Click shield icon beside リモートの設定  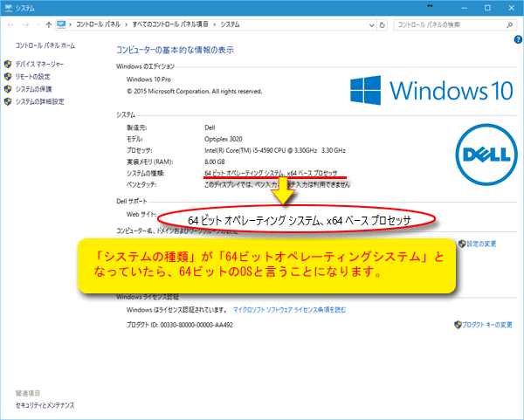pyautogui.click(x=8, y=77)
